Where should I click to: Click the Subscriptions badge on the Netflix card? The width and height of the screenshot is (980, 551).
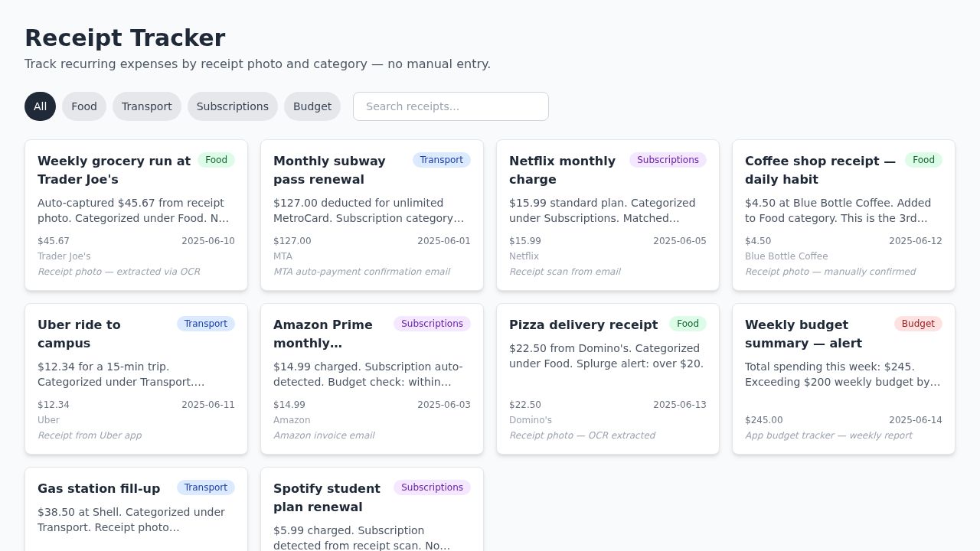click(668, 160)
